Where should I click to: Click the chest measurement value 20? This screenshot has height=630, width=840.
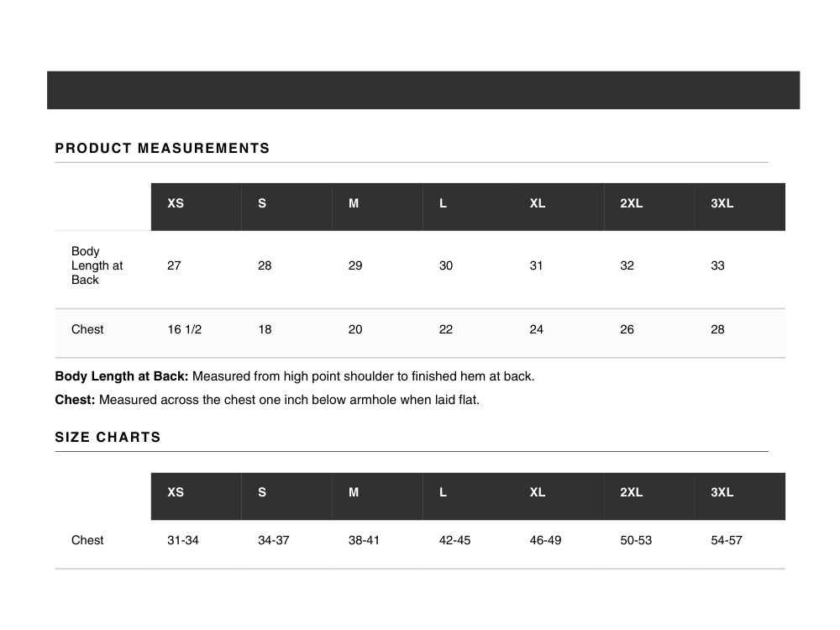click(x=355, y=330)
